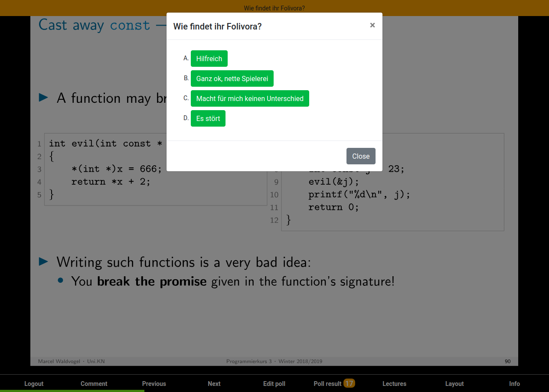Click Logout in the bottom bar
This screenshot has height=392, width=549.
coord(34,383)
